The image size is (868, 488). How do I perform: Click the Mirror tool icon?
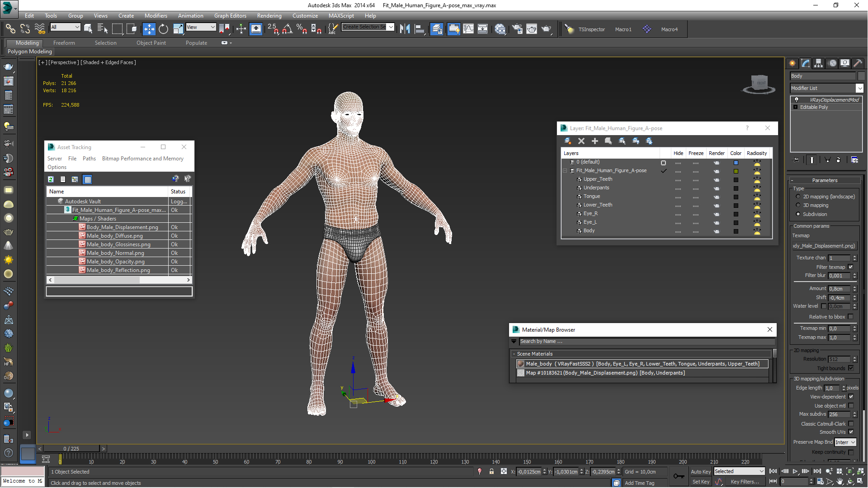[405, 29]
